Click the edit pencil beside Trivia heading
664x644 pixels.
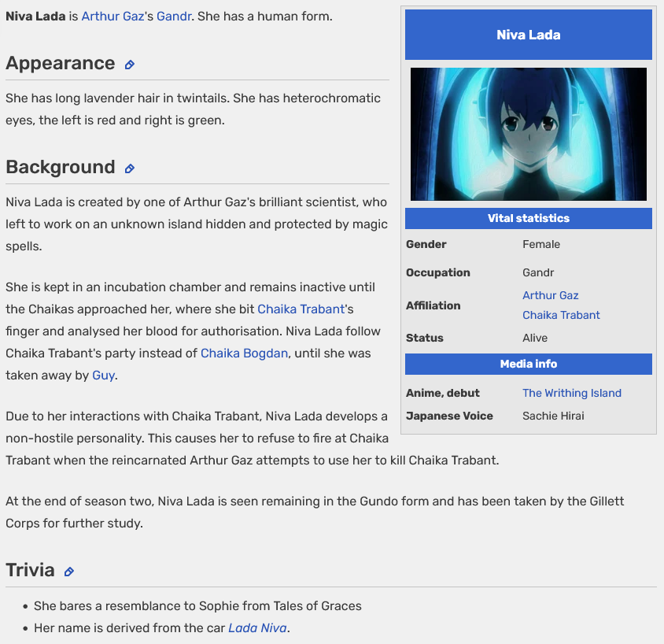69,572
